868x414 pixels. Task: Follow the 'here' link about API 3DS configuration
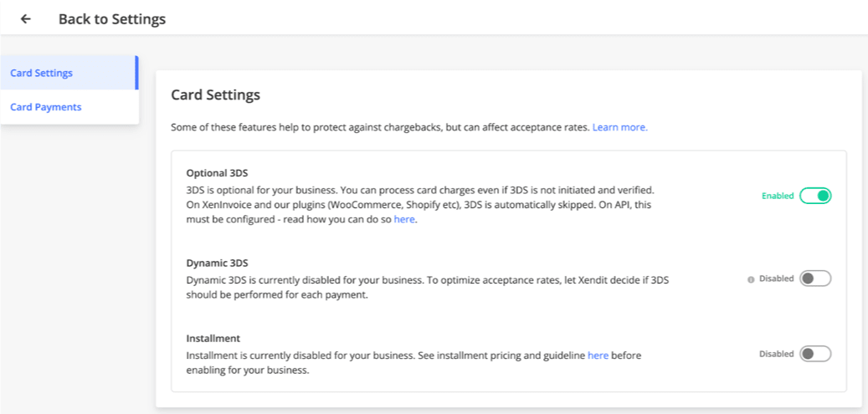click(404, 220)
